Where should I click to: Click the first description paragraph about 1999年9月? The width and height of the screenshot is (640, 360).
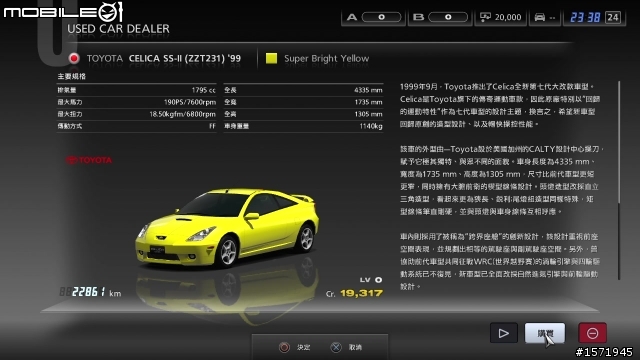point(500,105)
